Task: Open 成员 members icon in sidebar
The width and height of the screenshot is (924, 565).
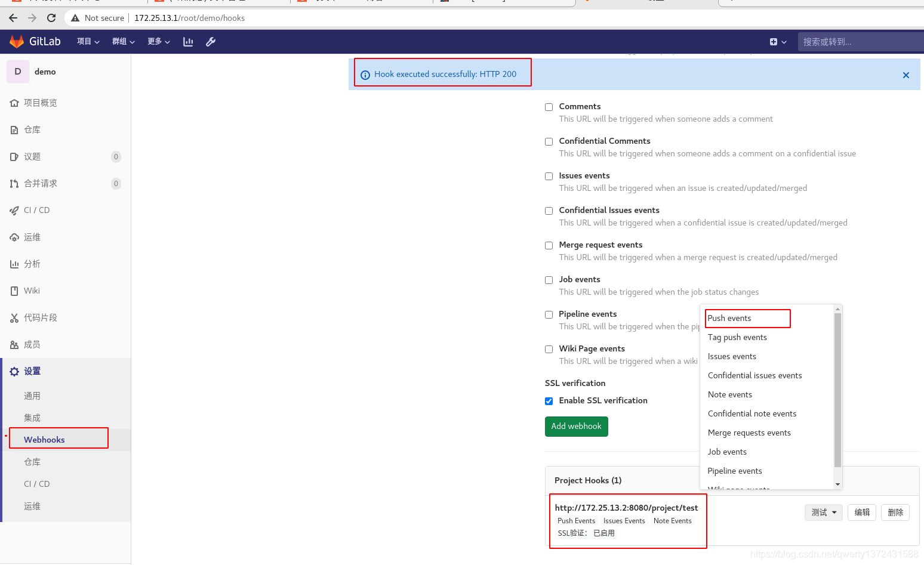Action: pos(14,345)
